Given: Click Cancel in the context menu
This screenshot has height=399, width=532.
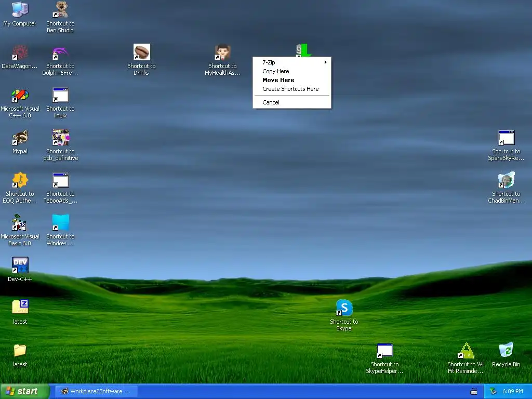Looking at the screenshot, I should pos(292,102).
